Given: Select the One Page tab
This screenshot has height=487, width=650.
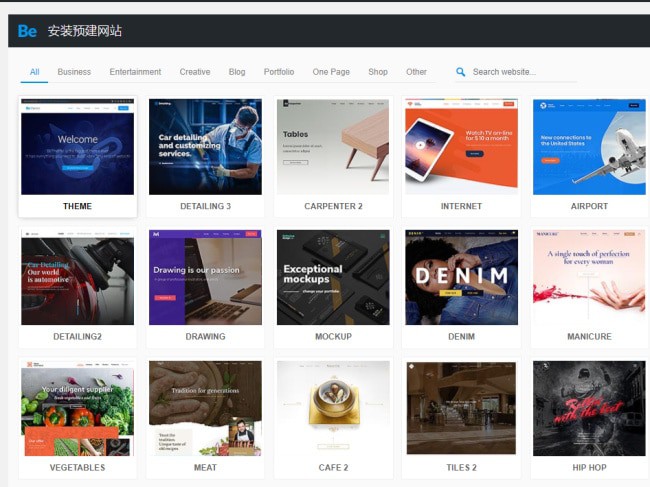Looking at the screenshot, I should (x=331, y=72).
